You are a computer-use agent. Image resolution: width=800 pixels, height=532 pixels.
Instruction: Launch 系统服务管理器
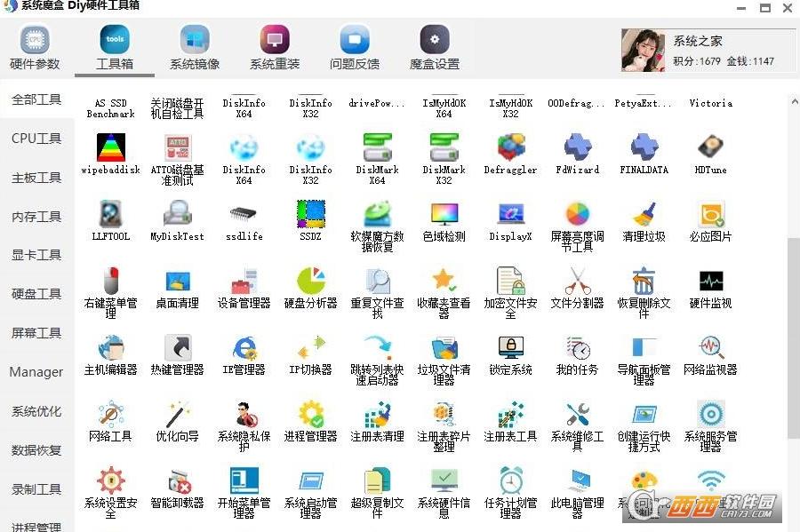710,426
